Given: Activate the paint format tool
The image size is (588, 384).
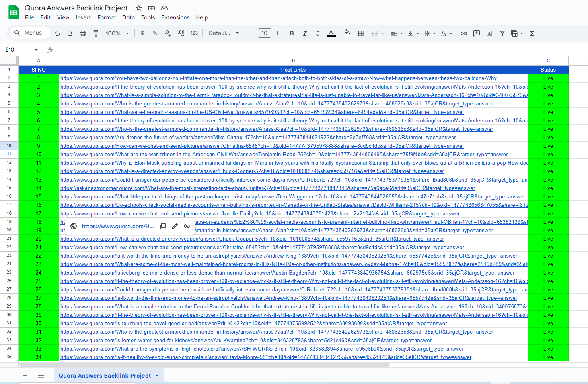Looking at the screenshot, I should (95, 33).
